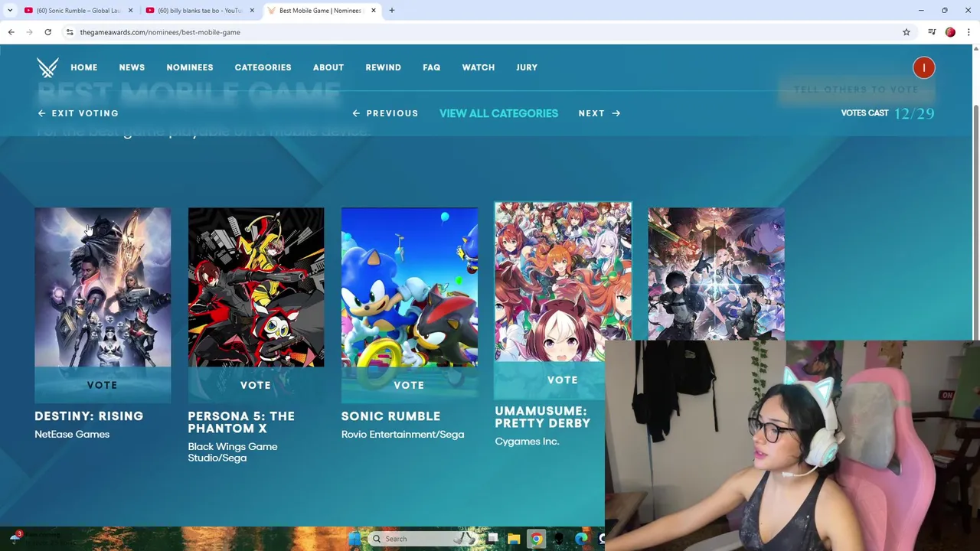The height and width of the screenshot is (551, 980).
Task: Open the FAQ nav item
Action: pyautogui.click(x=432, y=67)
